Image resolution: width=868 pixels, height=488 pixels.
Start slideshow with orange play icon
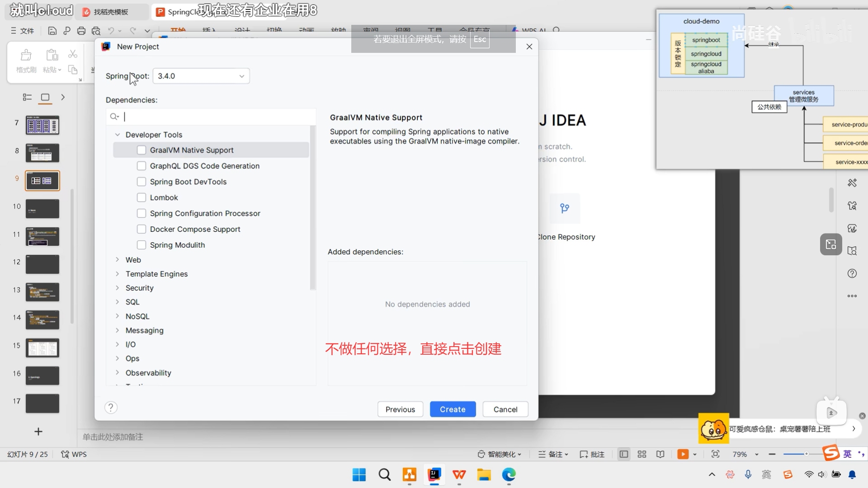point(683,454)
